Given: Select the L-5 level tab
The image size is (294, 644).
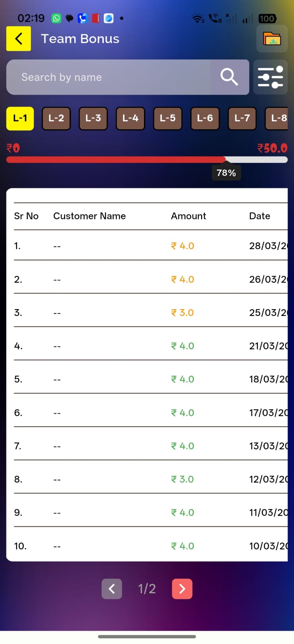Looking at the screenshot, I should [x=168, y=118].
